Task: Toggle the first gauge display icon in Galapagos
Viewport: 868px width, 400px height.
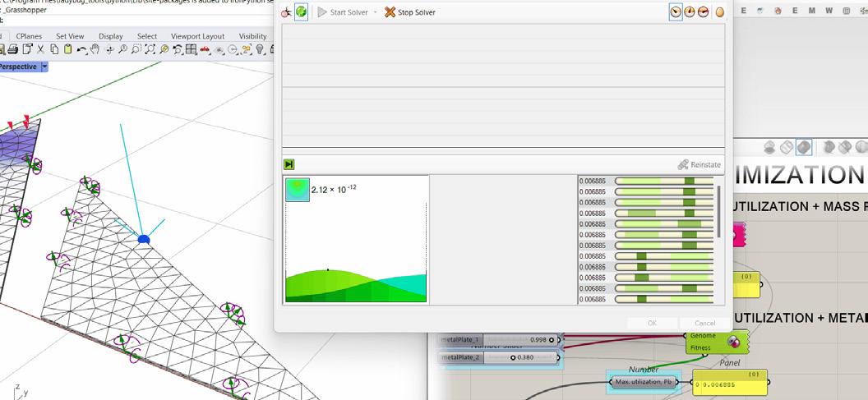Action: tap(676, 11)
